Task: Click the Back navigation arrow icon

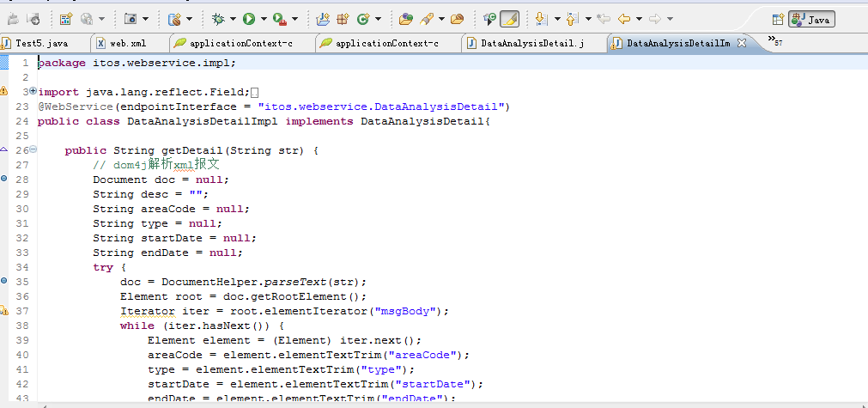Action: [x=624, y=18]
